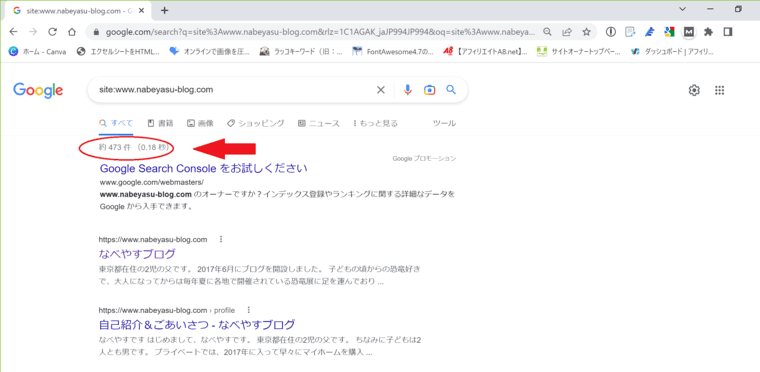Open the アフィリエイトA8.net bookmark

(486, 51)
